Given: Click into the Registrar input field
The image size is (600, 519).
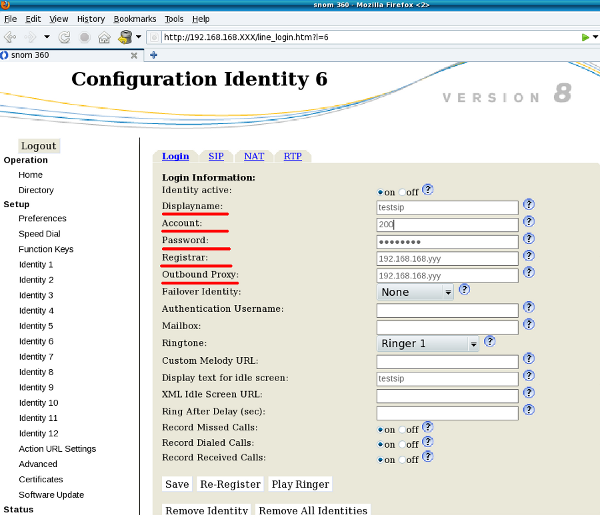Looking at the screenshot, I should tap(447, 259).
